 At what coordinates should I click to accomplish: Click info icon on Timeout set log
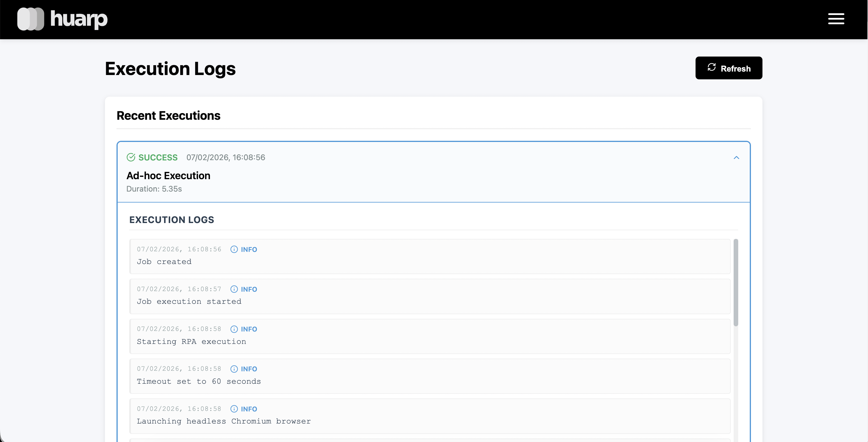pyautogui.click(x=234, y=369)
